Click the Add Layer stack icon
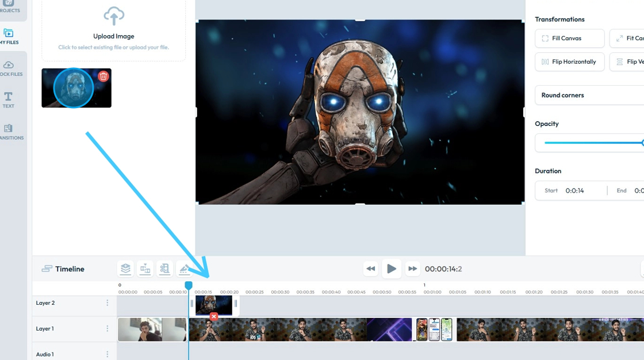This screenshot has width=644, height=360. [126, 269]
